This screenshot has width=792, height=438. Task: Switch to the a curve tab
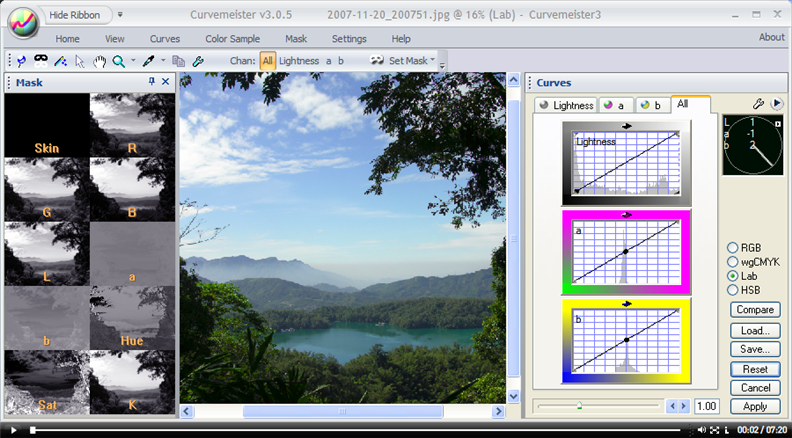[616, 105]
